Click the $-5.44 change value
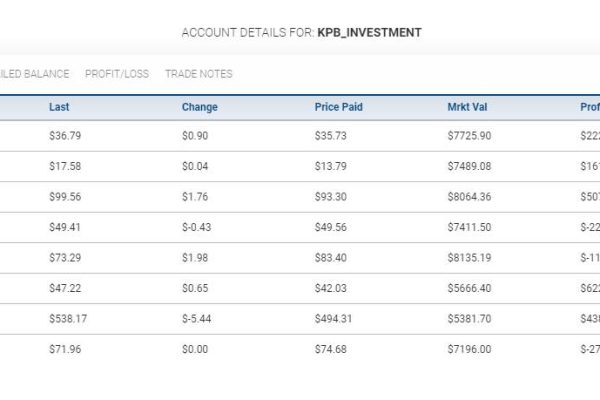The width and height of the screenshot is (600, 400). (x=197, y=318)
